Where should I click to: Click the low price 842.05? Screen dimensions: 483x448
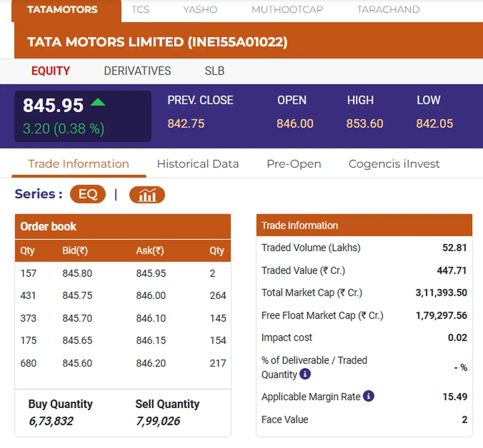[435, 124]
